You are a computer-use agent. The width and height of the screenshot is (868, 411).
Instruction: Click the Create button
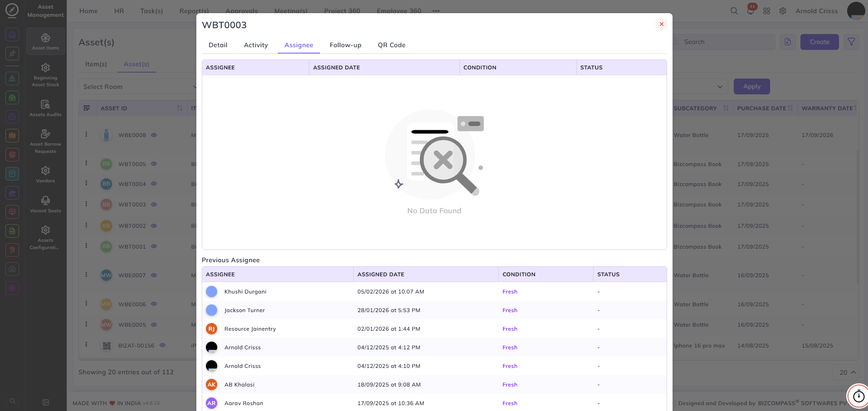click(x=819, y=42)
